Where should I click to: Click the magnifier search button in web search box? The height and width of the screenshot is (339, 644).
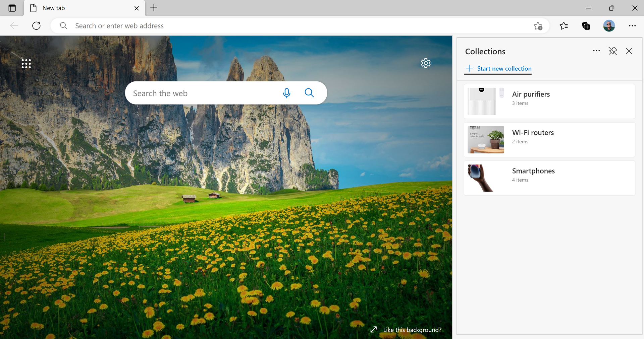click(x=309, y=93)
